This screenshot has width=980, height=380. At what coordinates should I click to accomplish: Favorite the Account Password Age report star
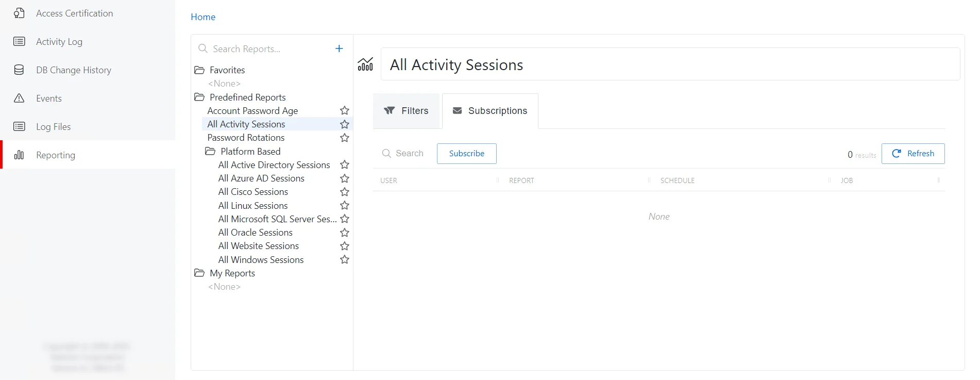[x=345, y=110]
